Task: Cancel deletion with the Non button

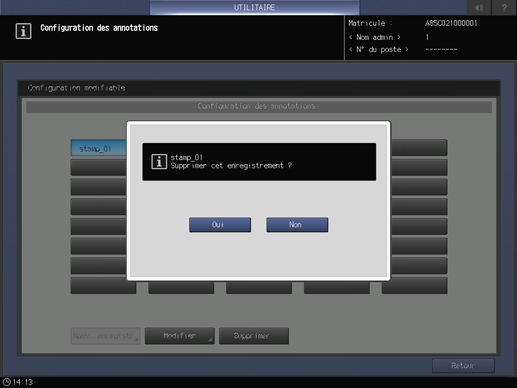Action: tap(297, 225)
